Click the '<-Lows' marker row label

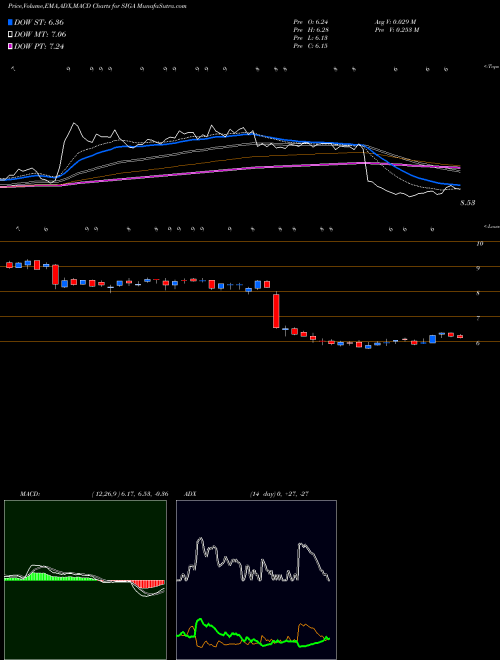click(x=491, y=226)
